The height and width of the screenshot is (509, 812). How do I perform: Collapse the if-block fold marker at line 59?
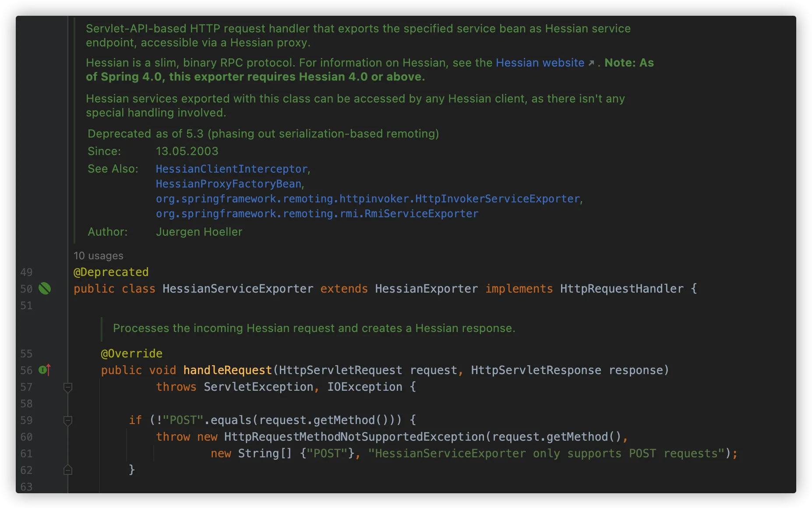tap(68, 421)
